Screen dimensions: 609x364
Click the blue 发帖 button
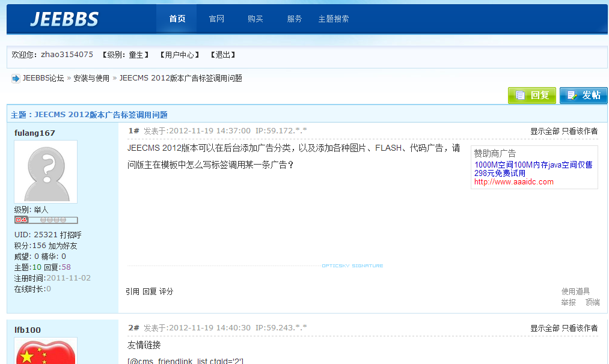[x=583, y=96]
